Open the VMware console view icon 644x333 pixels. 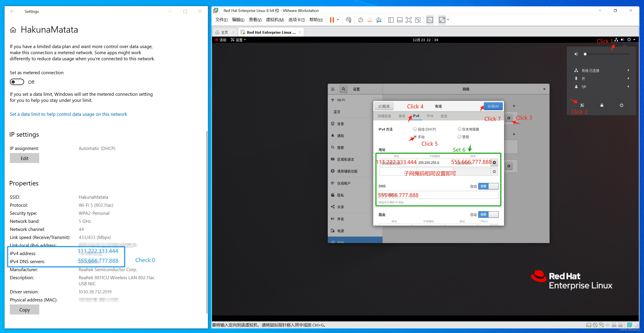430,20
